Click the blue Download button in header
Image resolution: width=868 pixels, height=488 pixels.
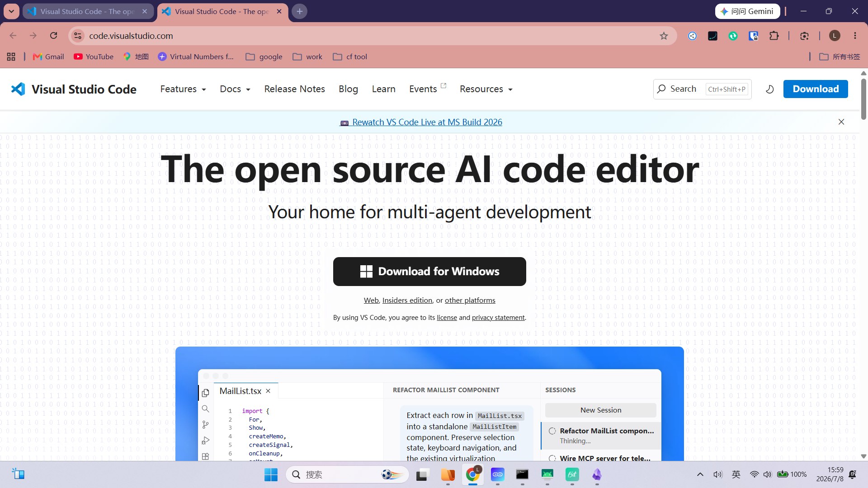click(816, 89)
